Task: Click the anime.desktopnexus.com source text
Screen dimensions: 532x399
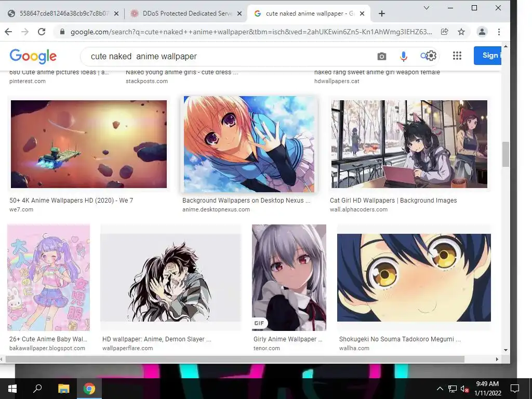Action: pyautogui.click(x=216, y=210)
